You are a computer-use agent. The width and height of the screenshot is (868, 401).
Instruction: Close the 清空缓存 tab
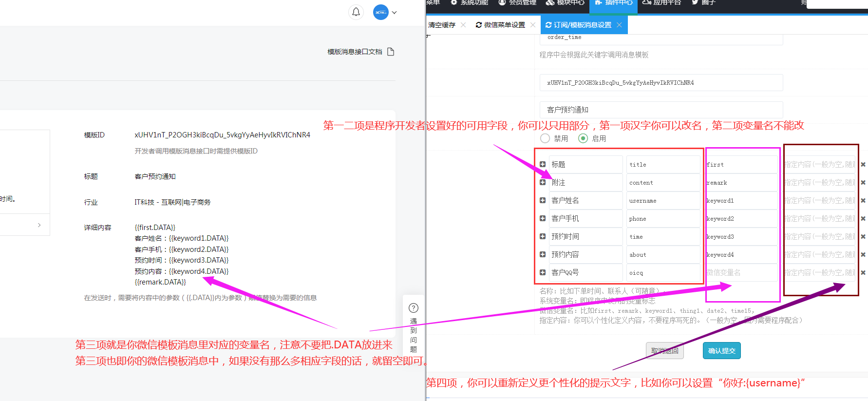click(463, 25)
